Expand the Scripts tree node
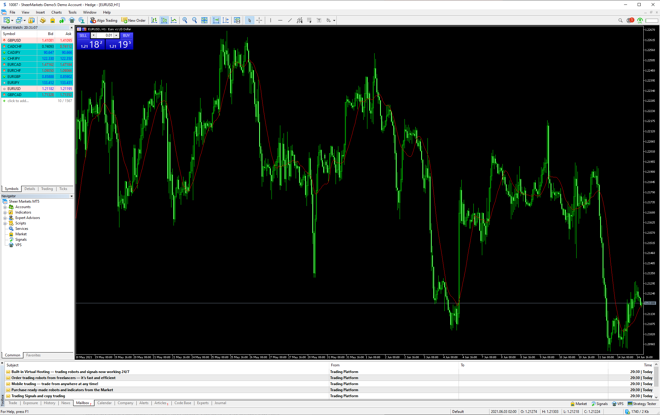660x415 pixels. (x=5, y=223)
